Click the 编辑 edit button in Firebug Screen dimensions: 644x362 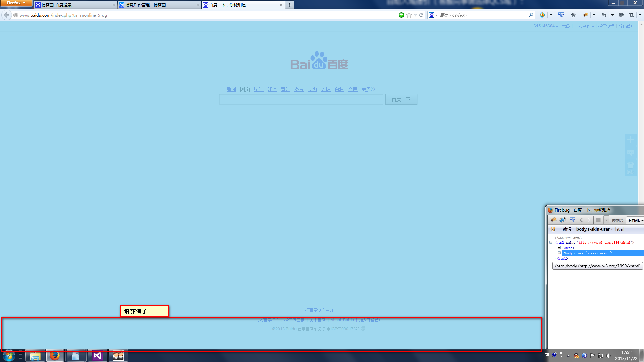tap(567, 229)
